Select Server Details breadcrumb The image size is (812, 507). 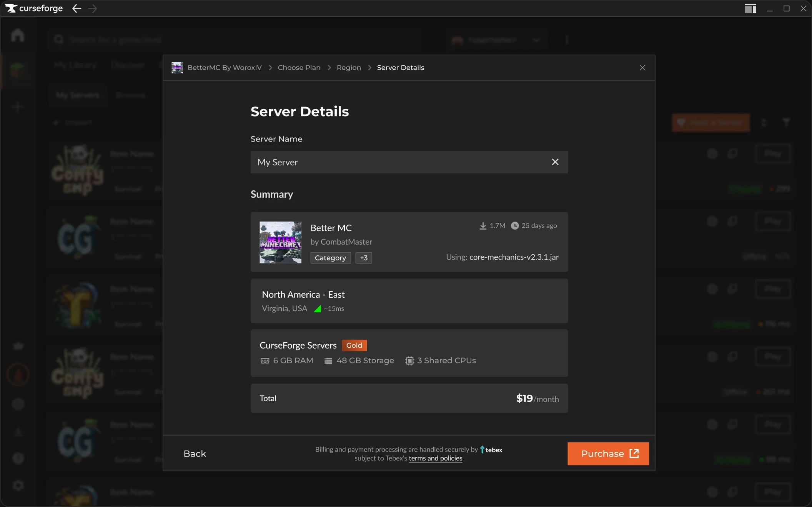tap(401, 68)
